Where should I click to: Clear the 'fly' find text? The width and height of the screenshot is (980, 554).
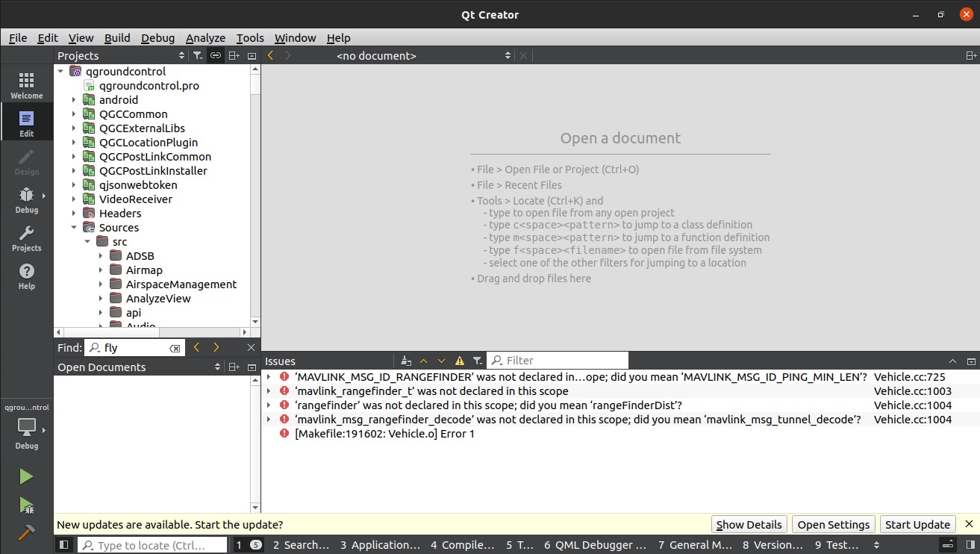[x=175, y=348]
